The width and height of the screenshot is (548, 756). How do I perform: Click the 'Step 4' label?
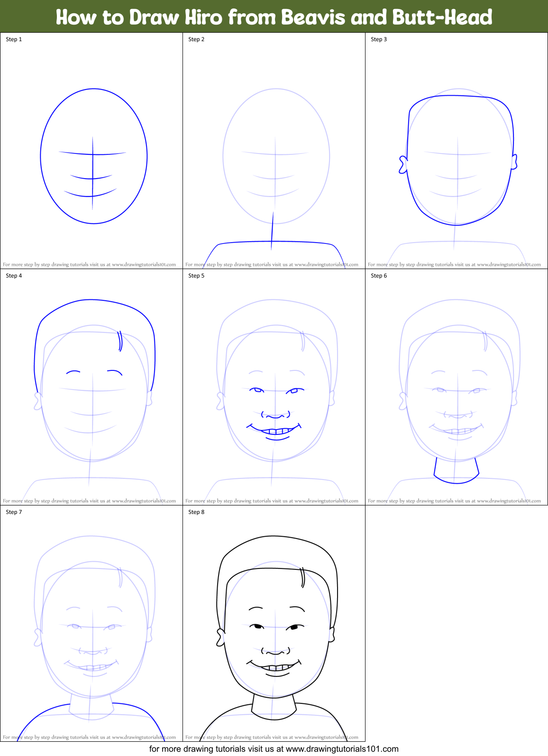(14, 276)
